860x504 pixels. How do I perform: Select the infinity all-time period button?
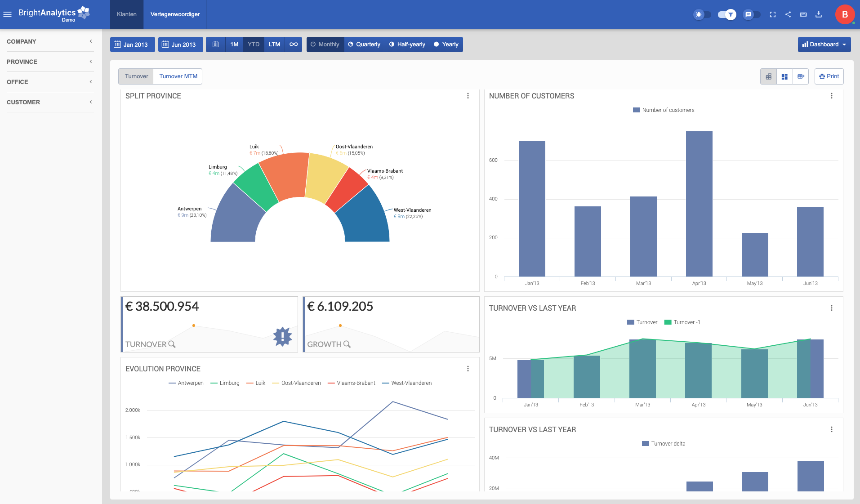point(293,45)
